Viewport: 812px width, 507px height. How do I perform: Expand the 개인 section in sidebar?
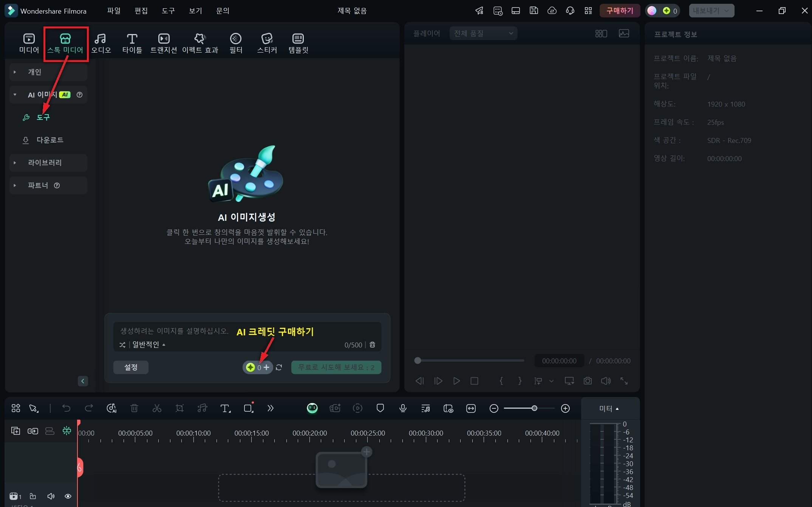pos(15,73)
